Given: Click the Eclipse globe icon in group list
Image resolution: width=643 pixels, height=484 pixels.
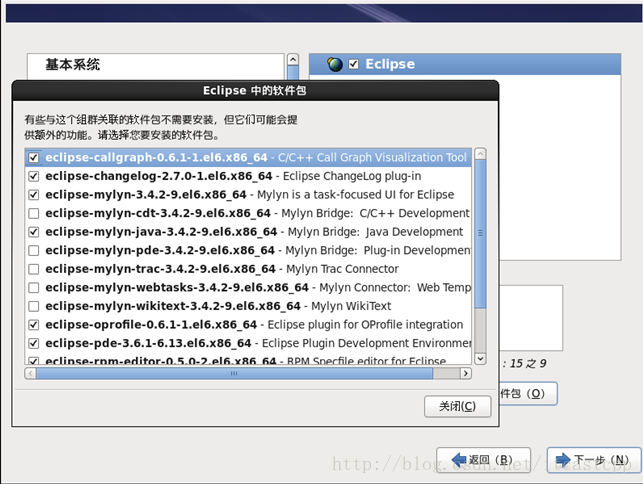Looking at the screenshot, I should (x=335, y=64).
